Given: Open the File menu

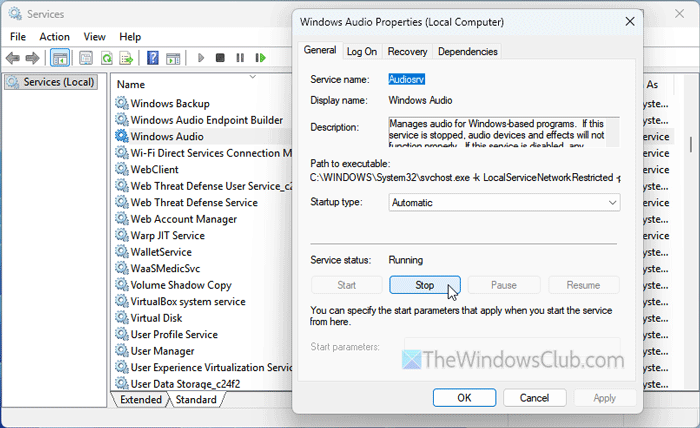Looking at the screenshot, I should [x=18, y=37].
